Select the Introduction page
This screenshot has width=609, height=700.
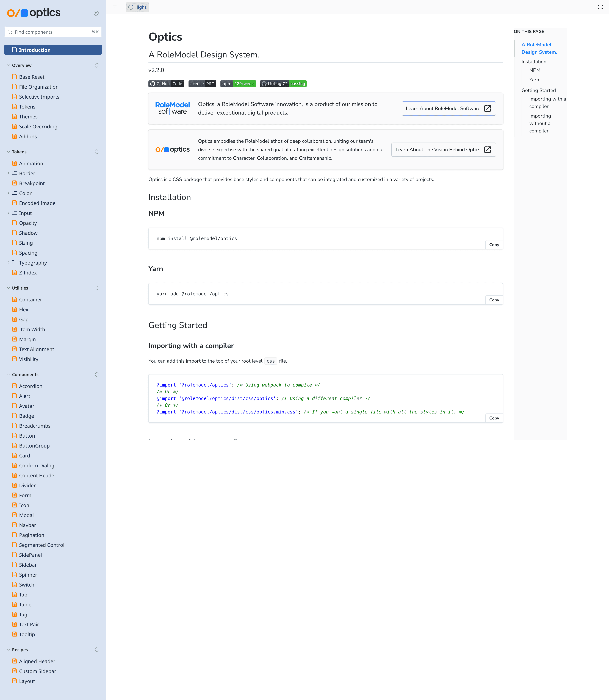[53, 50]
